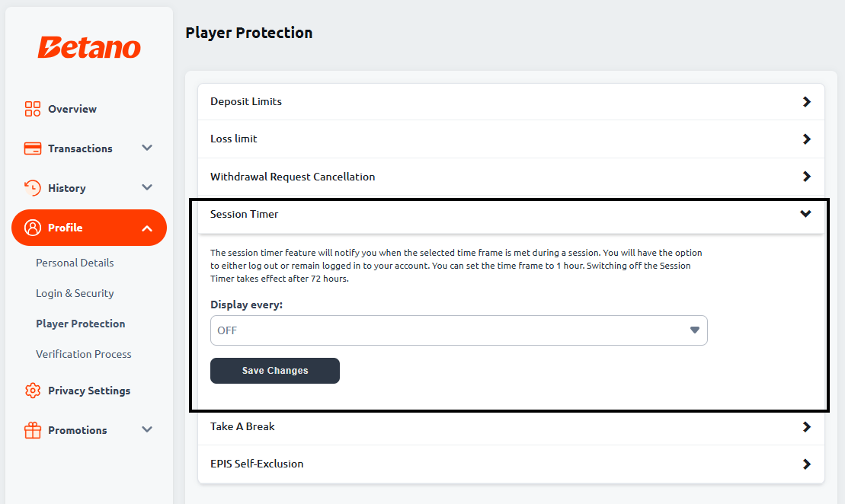Open the Display every dropdown

click(x=459, y=330)
